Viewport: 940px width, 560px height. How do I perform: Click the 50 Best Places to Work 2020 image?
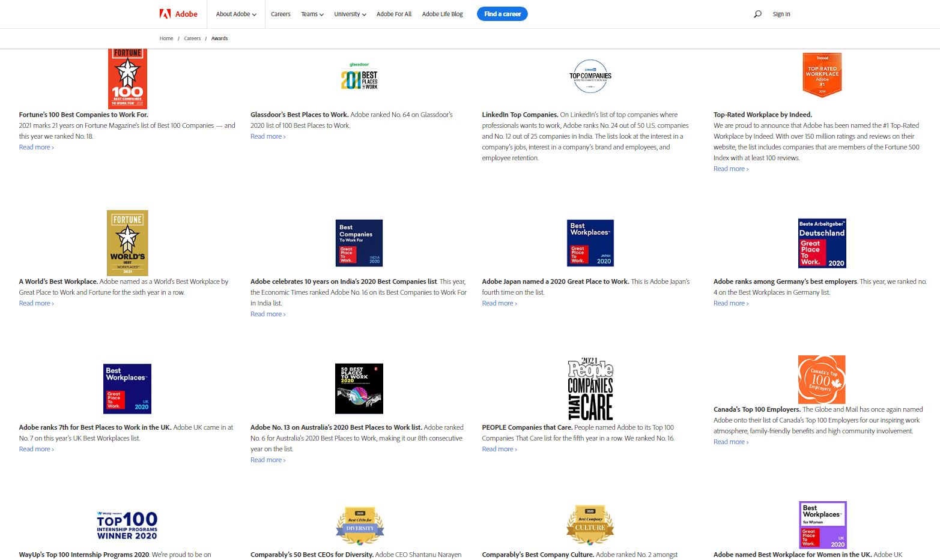359,388
